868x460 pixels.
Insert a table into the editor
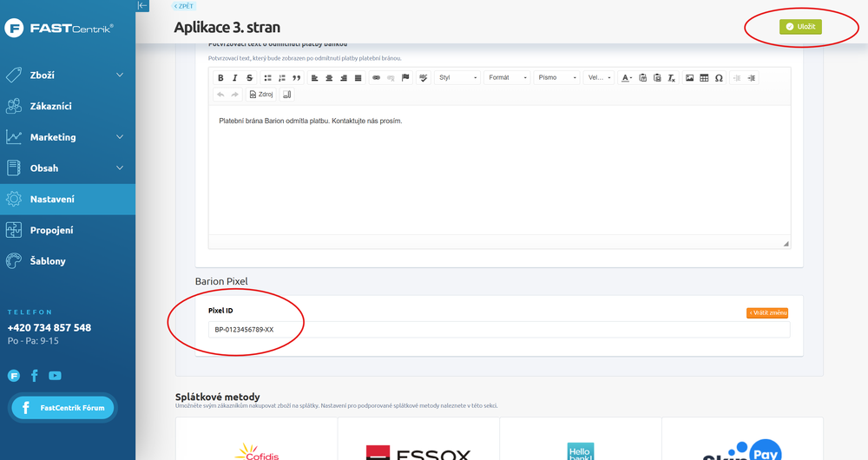click(704, 78)
